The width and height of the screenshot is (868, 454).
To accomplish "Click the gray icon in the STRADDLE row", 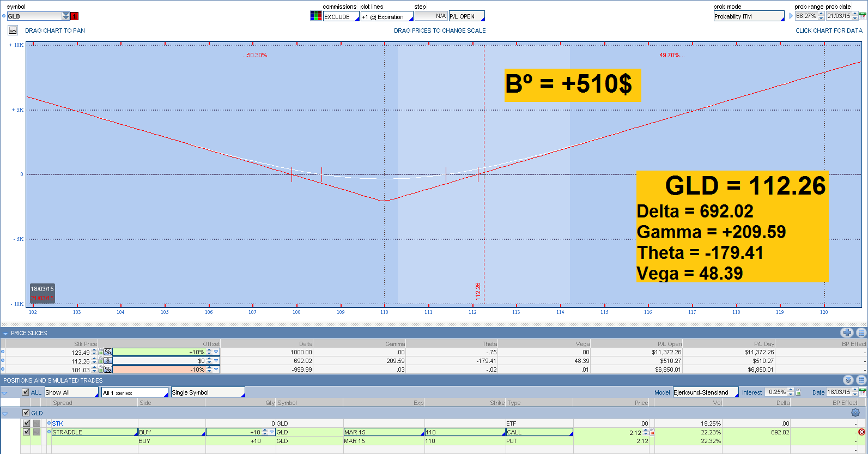I will [x=37, y=432].
